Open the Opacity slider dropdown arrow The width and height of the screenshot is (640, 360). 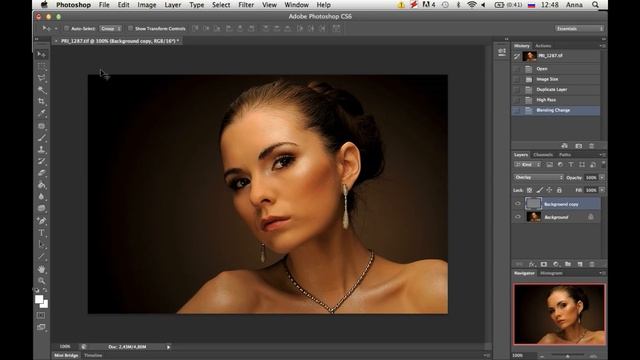coord(602,178)
